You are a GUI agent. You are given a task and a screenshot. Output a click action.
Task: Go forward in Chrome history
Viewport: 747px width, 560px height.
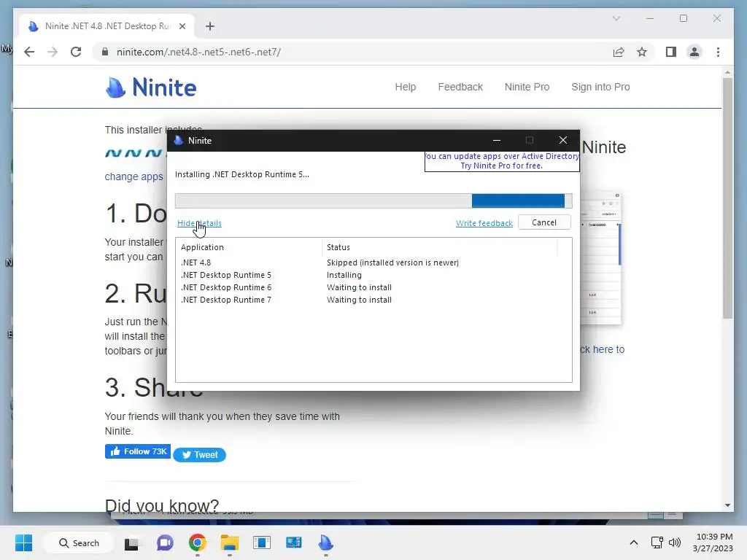coord(53,52)
